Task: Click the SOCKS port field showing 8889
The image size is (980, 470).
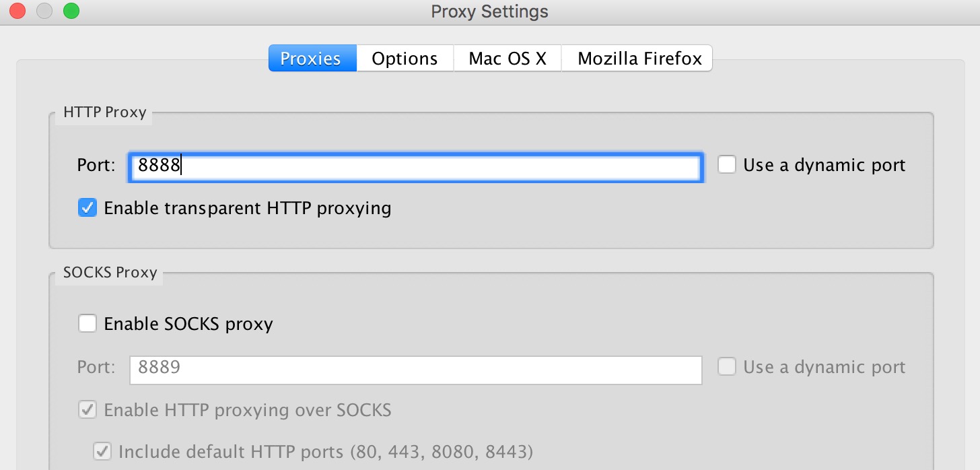Action: tap(415, 368)
